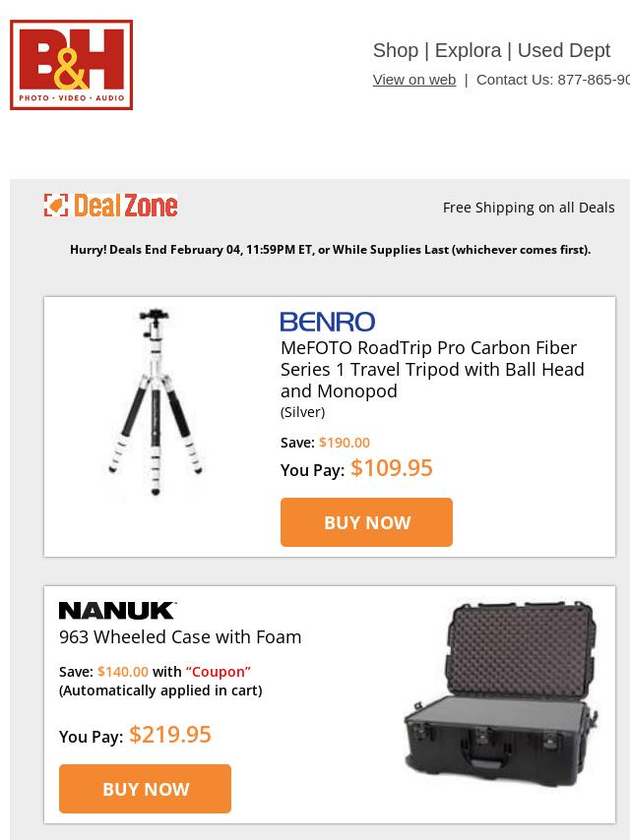
Task: Click the B&H Photo Video Audio logo
Action: (71, 65)
